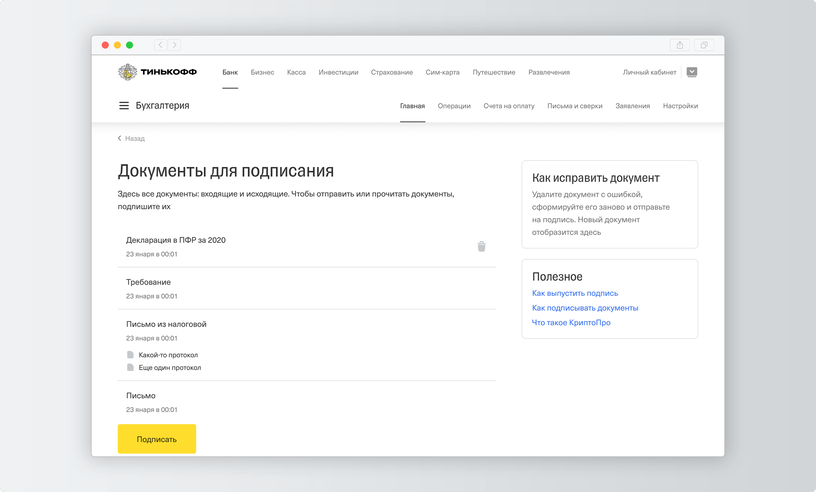Image resolution: width=816 pixels, height=492 pixels.
Task: Click the browser back arrow
Action: 160,45
